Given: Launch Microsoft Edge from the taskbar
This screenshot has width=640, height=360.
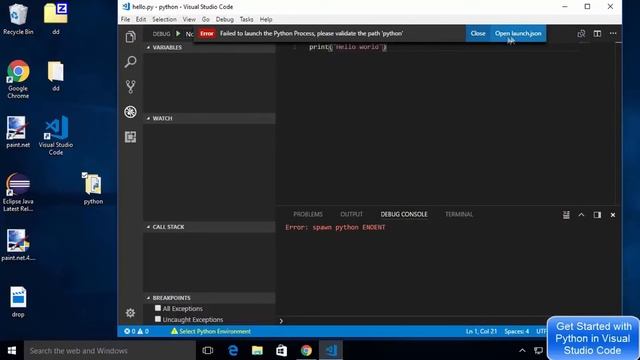Looking at the screenshot, I should coord(233,350).
